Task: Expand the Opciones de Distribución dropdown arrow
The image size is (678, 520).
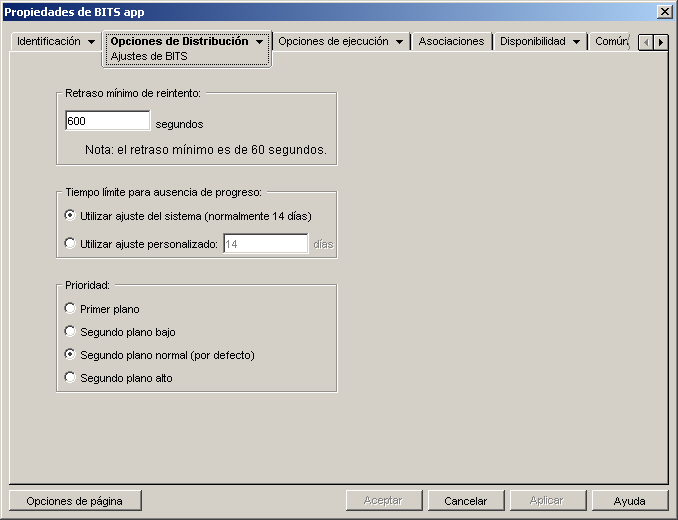Action: click(x=259, y=42)
